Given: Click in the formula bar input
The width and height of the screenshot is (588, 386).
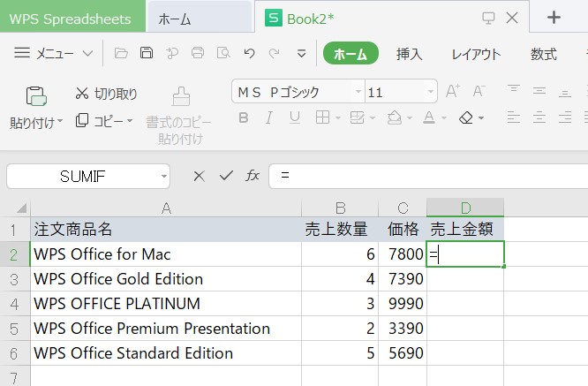Looking at the screenshot, I should coord(428,176).
